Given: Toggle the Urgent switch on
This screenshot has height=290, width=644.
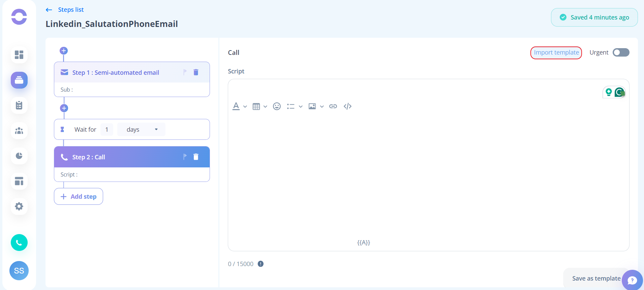Looking at the screenshot, I should coord(621,53).
